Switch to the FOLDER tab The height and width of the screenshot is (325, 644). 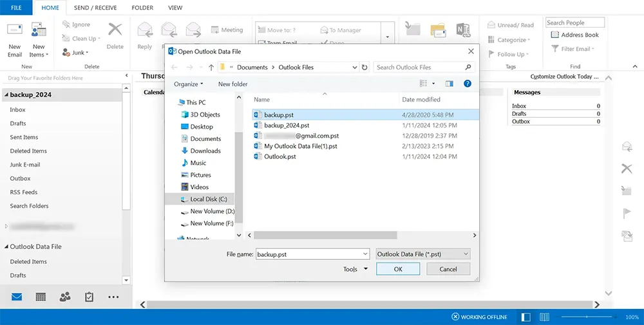(x=142, y=7)
